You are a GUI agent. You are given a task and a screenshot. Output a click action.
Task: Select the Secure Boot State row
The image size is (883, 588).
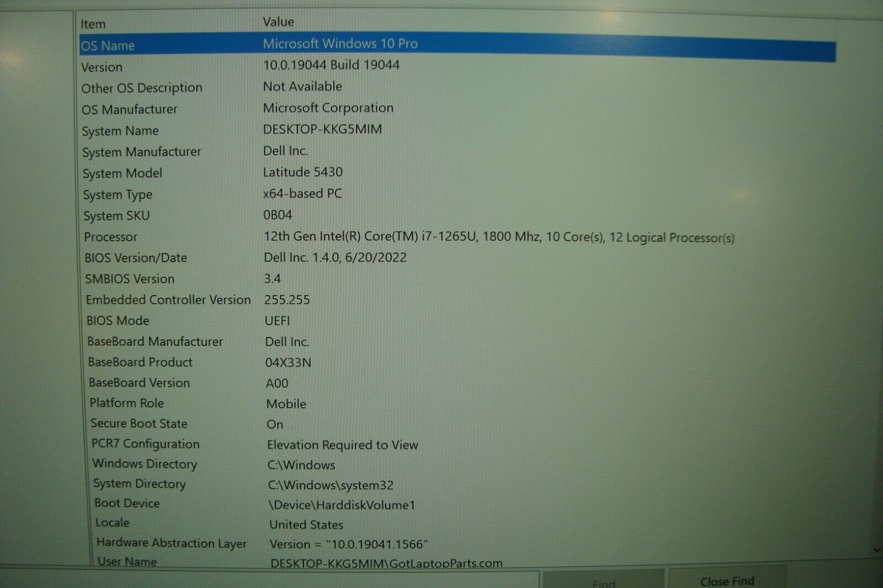457,424
